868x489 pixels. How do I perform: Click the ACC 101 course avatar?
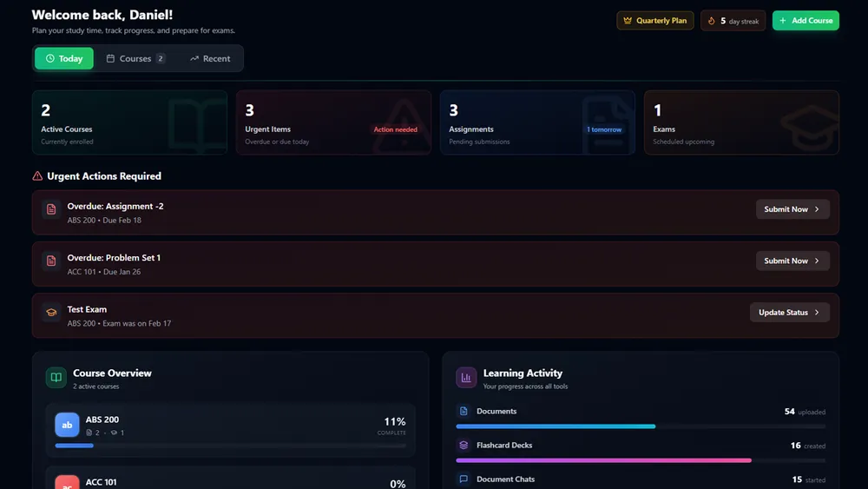pyautogui.click(x=67, y=482)
